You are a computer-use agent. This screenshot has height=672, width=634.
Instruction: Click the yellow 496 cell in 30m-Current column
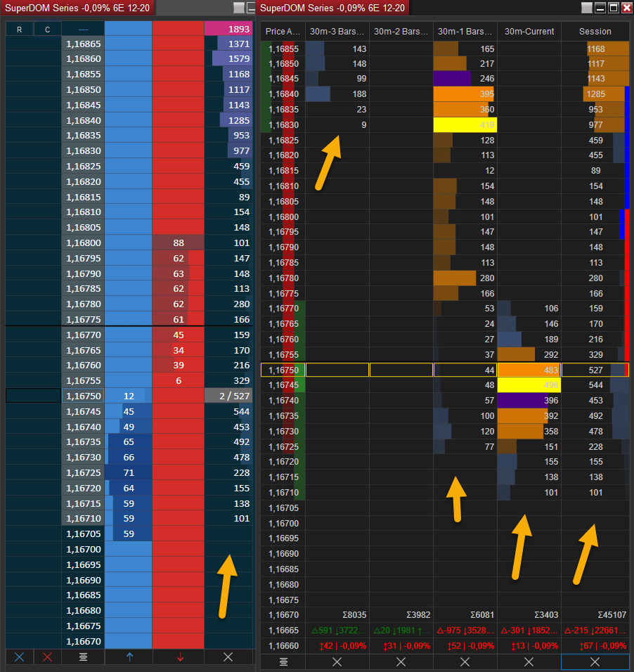529,385
